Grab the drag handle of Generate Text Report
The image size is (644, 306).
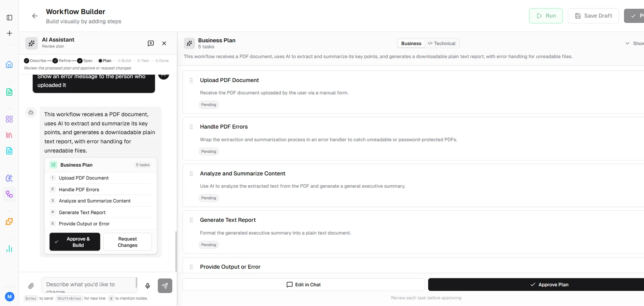191,220
